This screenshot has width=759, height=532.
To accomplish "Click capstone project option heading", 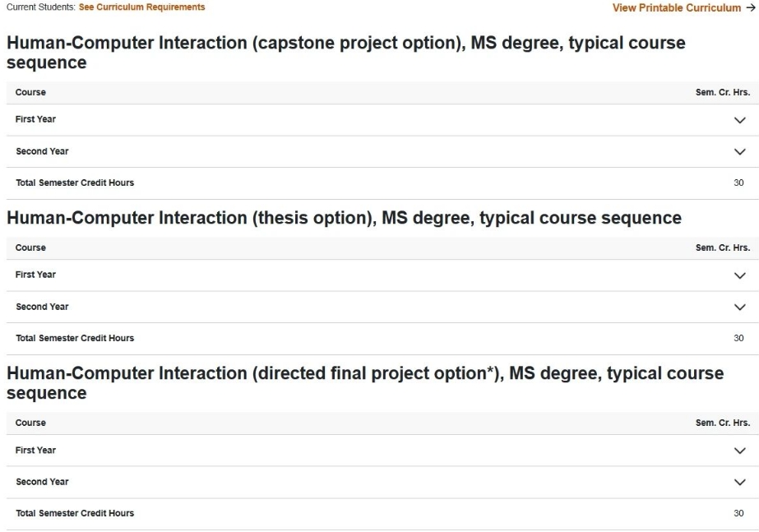I will [x=346, y=53].
